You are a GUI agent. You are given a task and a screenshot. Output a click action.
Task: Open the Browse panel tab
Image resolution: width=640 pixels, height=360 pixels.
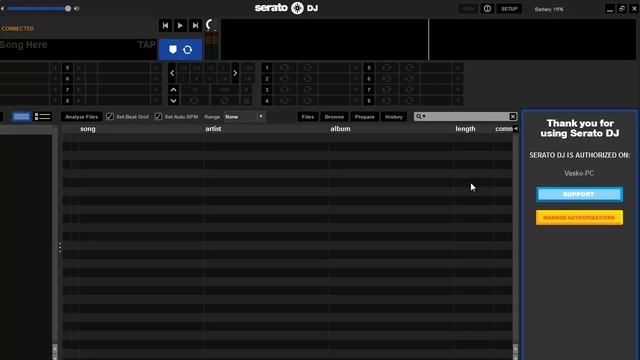(334, 117)
